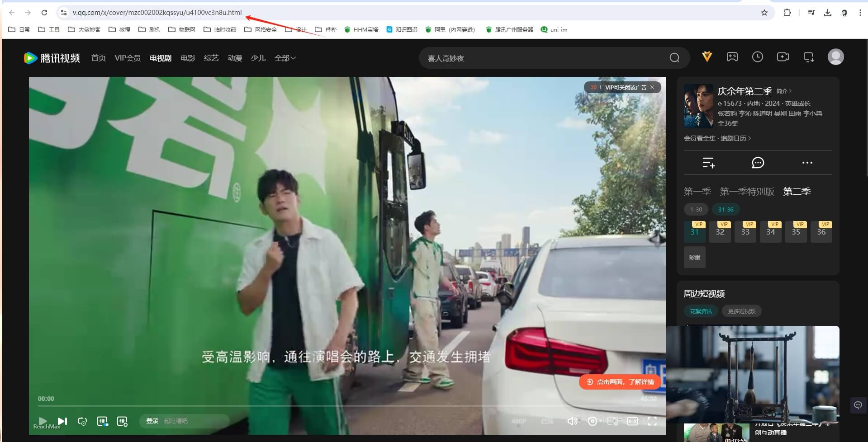Viewport: 868px width, 442px height.
Task: Open the browser extensions puzzle icon
Action: click(x=787, y=13)
